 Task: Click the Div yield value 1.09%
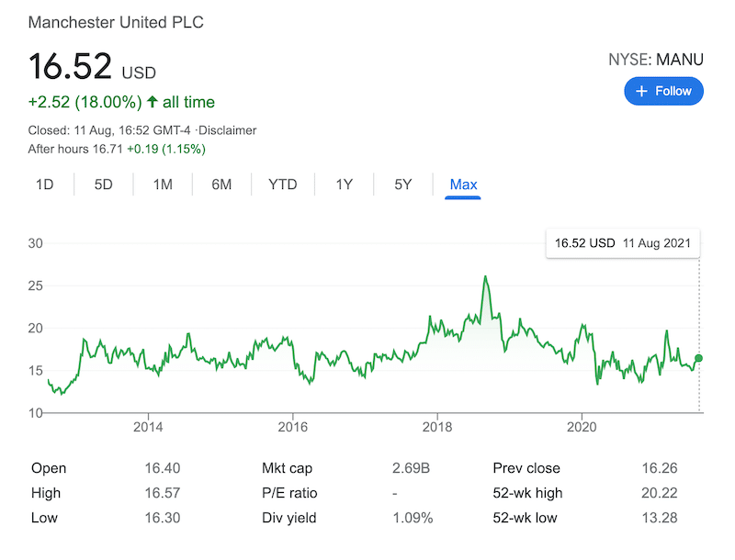coord(413,518)
